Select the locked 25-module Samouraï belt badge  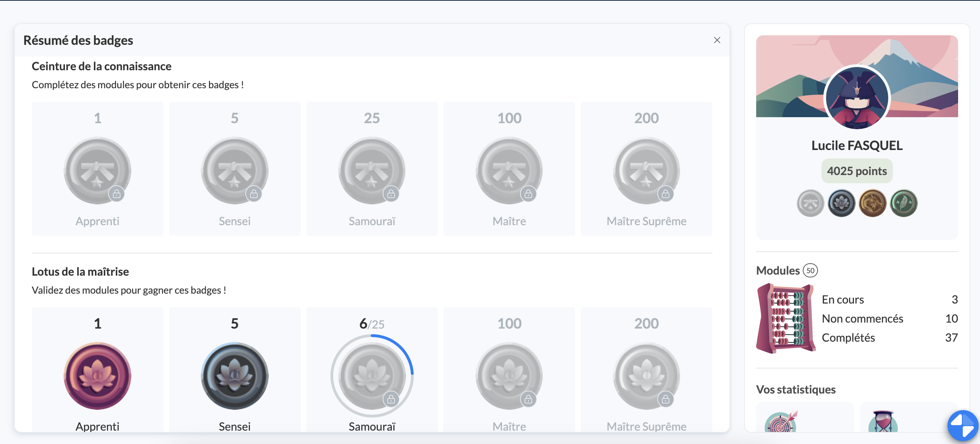click(x=372, y=170)
